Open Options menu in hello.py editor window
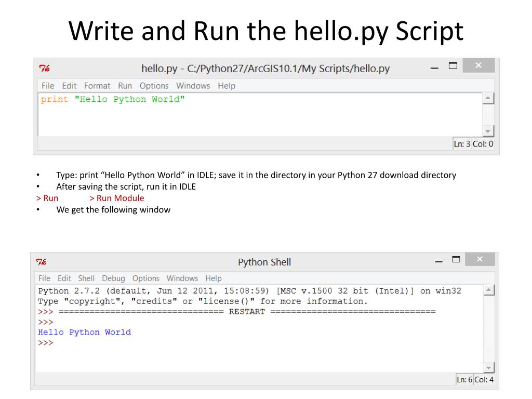The height and width of the screenshot is (399, 532). [x=154, y=86]
